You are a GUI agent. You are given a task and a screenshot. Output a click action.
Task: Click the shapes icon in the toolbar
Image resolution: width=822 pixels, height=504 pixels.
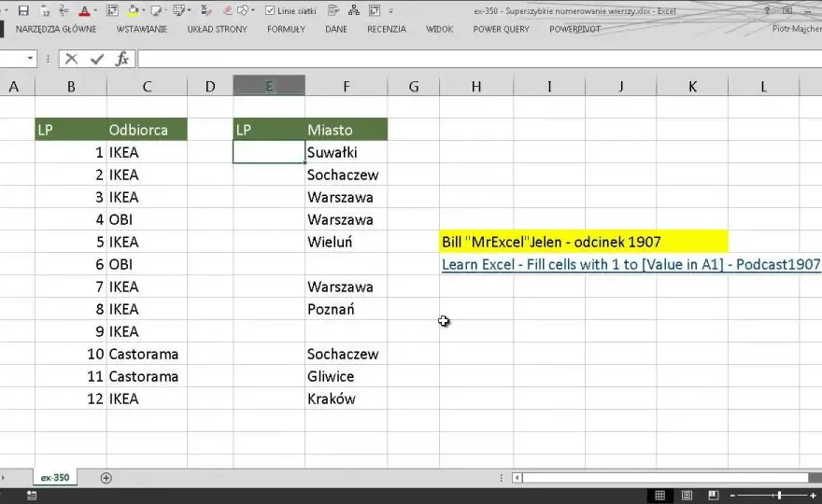point(243,10)
